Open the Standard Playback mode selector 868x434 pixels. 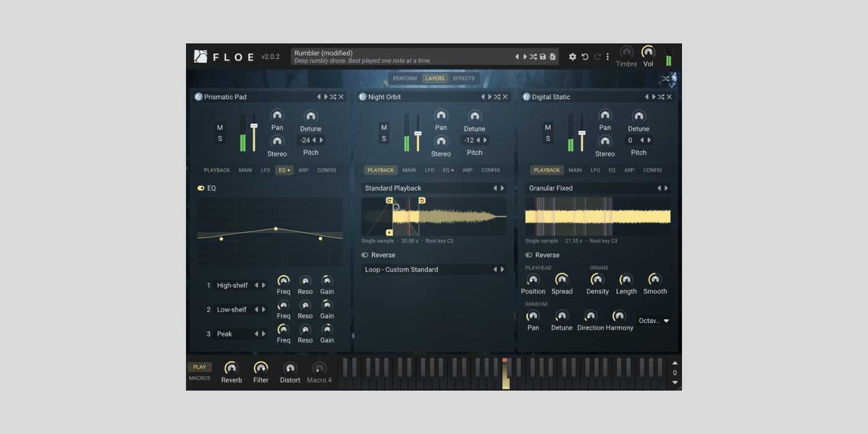click(x=434, y=188)
